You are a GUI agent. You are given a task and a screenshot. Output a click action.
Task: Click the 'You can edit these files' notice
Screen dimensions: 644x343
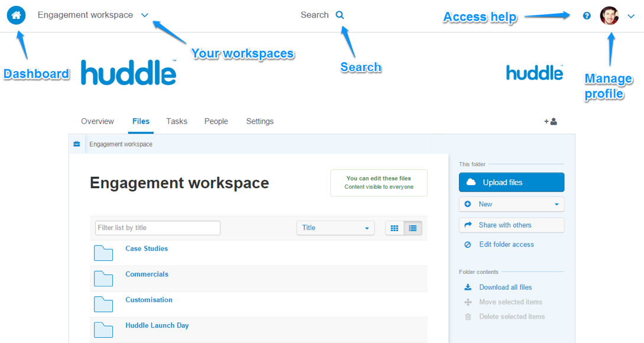coord(379,183)
